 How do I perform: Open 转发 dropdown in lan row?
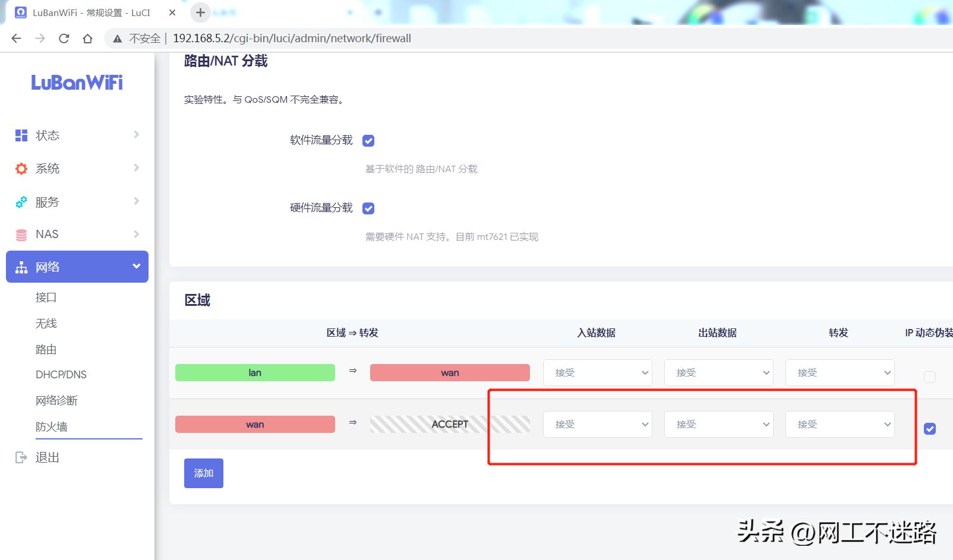click(x=840, y=373)
